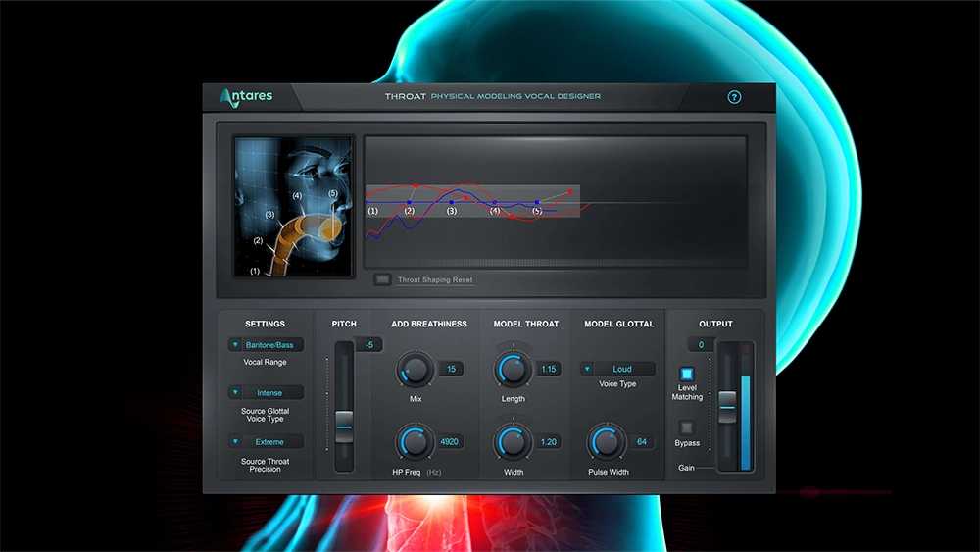The width and height of the screenshot is (980, 552).
Task: Click the Model Throat Width knob
Action: click(x=512, y=442)
